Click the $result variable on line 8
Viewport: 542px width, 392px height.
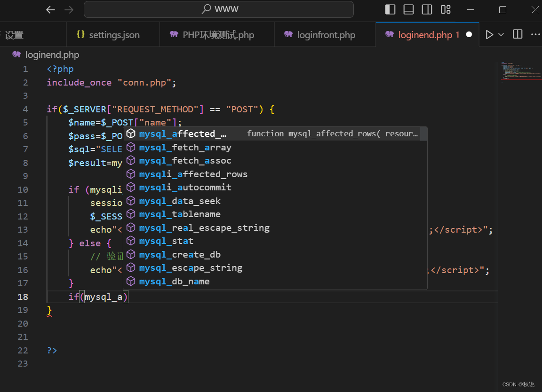pyautogui.click(x=87, y=163)
